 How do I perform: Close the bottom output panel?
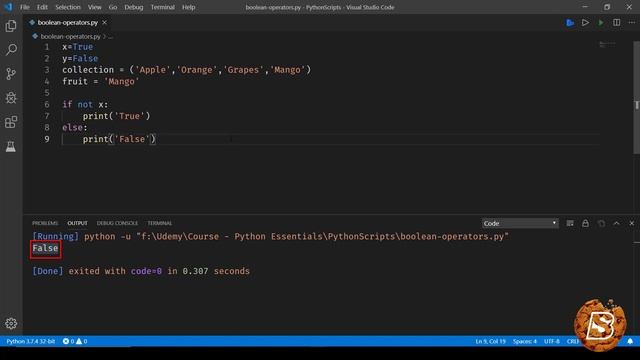tap(632, 223)
